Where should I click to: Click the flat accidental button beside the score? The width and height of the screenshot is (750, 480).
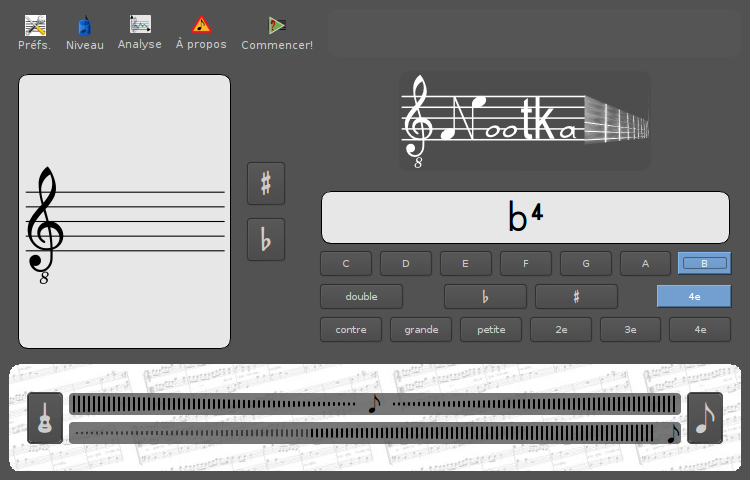(x=266, y=240)
